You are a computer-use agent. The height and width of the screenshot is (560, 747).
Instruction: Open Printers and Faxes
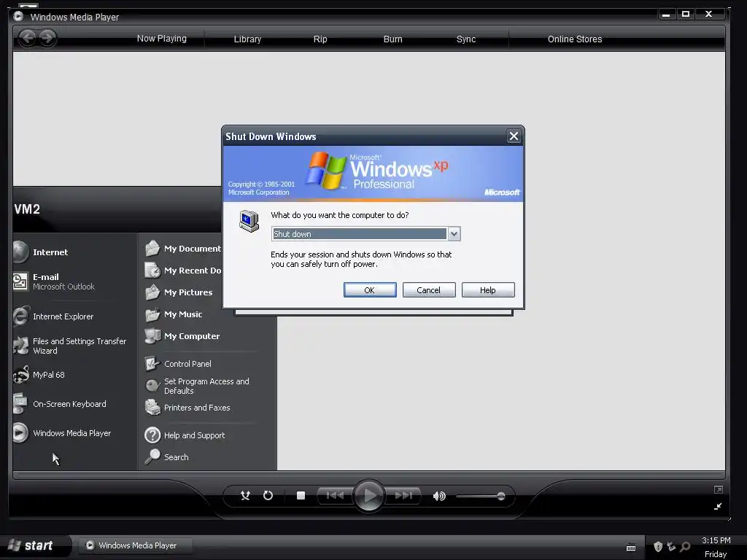point(187,408)
